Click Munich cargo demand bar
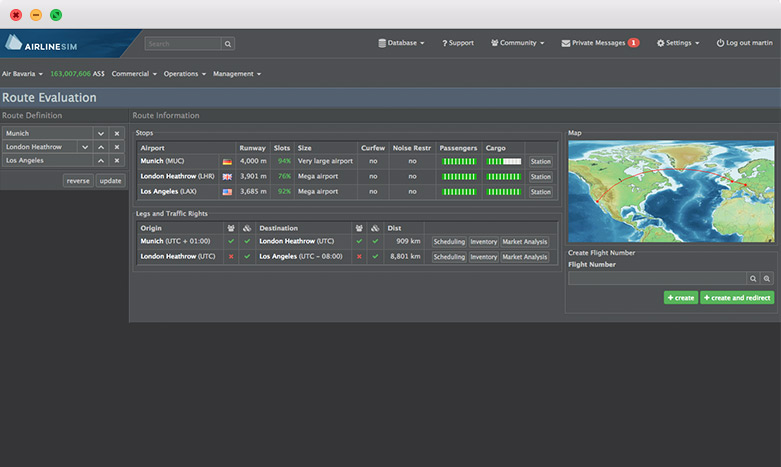The height and width of the screenshot is (467, 781). point(504,161)
